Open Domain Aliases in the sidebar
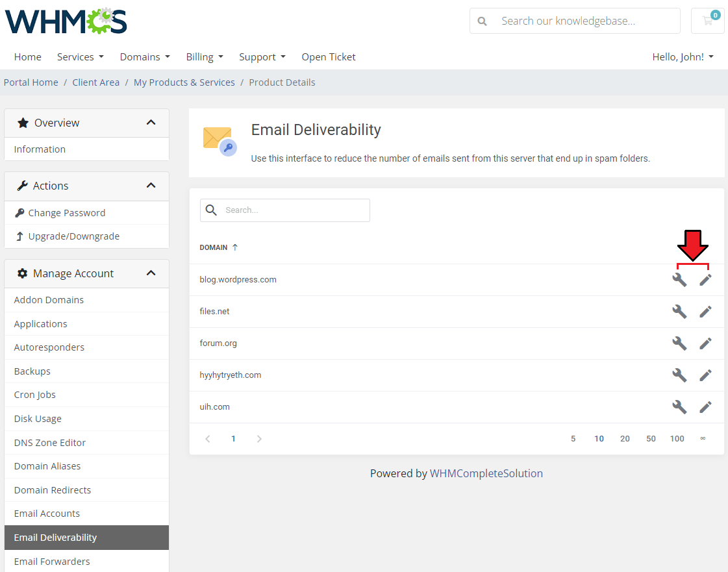The height and width of the screenshot is (572, 728). click(87, 466)
